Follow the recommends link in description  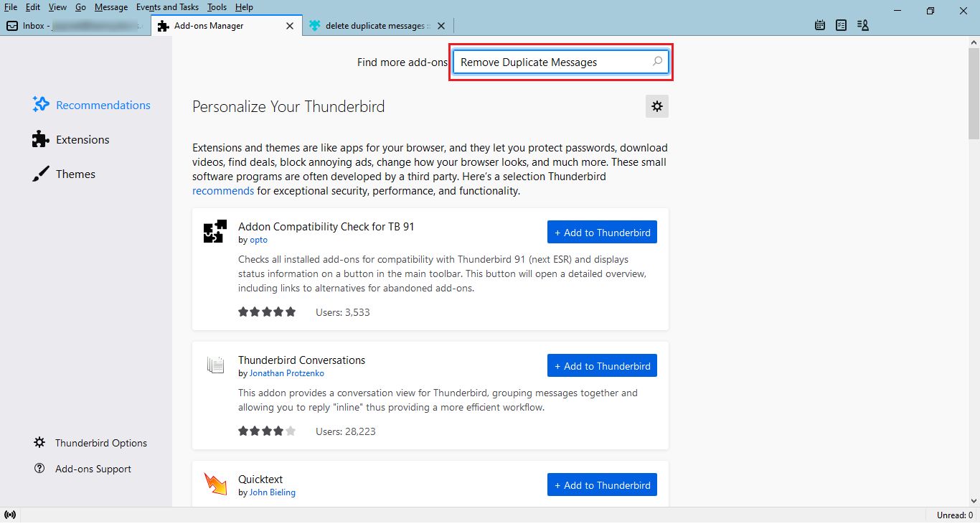pos(223,191)
